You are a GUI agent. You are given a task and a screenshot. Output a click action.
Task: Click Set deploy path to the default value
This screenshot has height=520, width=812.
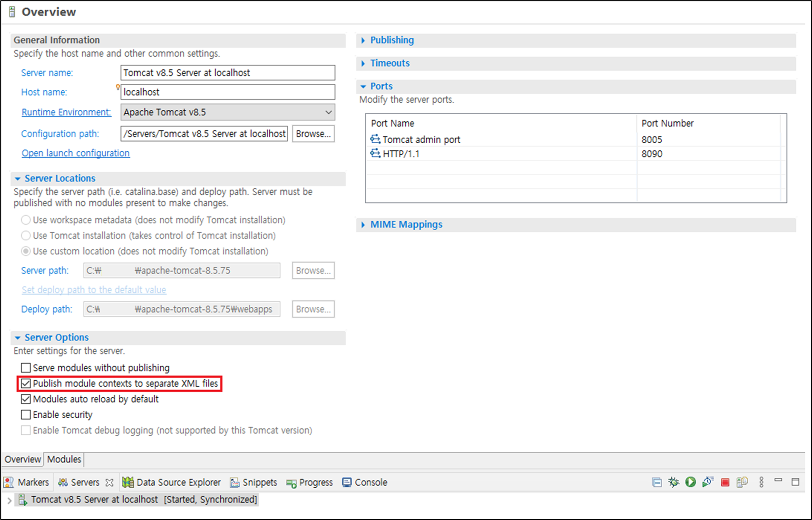click(94, 290)
